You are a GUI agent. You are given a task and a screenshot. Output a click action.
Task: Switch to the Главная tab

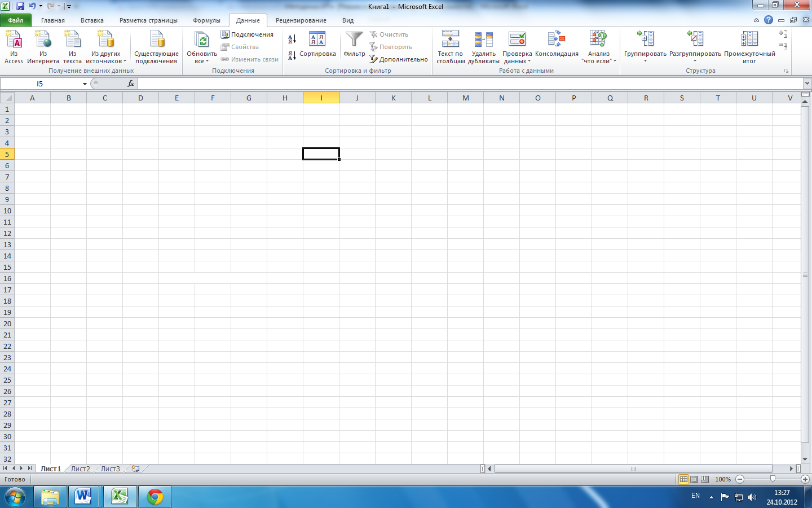click(x=53, y=20)
